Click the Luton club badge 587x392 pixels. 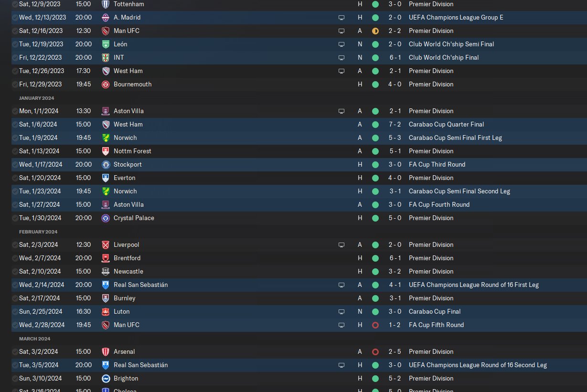(106, 311)
